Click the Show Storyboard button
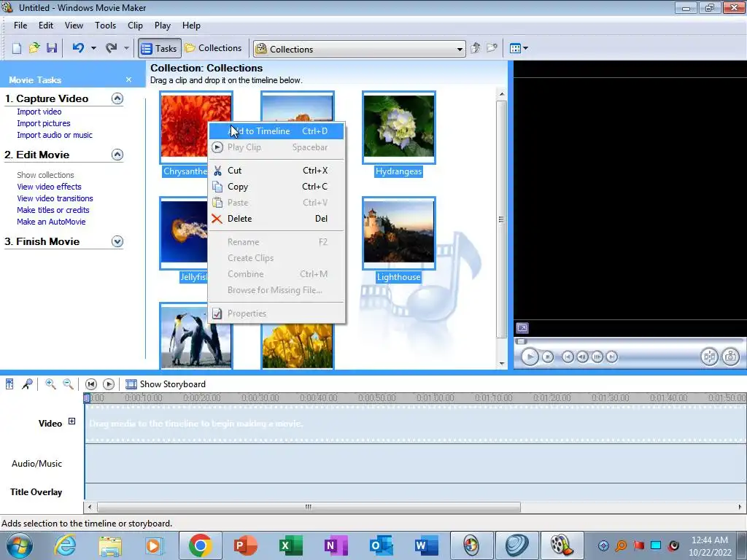The height and width of the screenshot is (560, 747). click(x=166, y=384)
